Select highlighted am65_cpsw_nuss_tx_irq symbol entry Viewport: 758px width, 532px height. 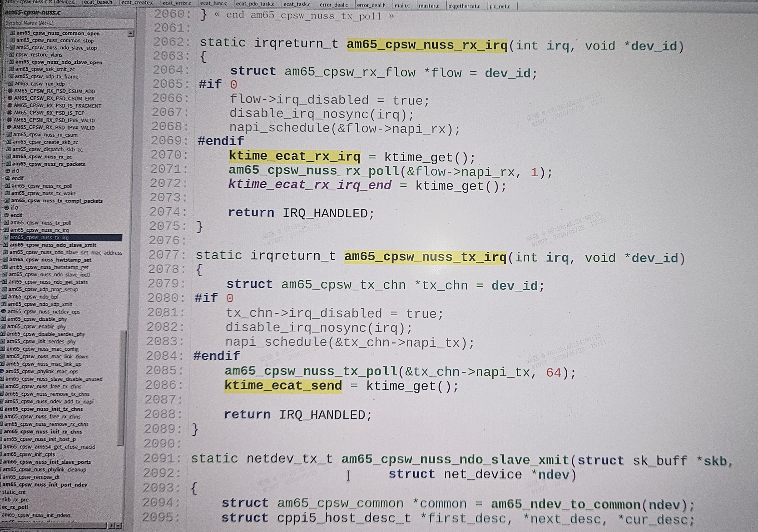click(66, 237)
